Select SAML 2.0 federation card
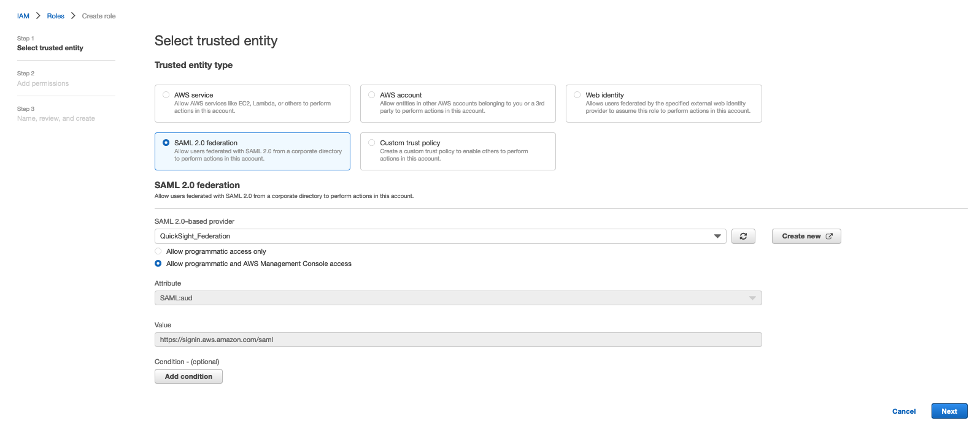This screenshot has width=980, height=426. point(252,151)
